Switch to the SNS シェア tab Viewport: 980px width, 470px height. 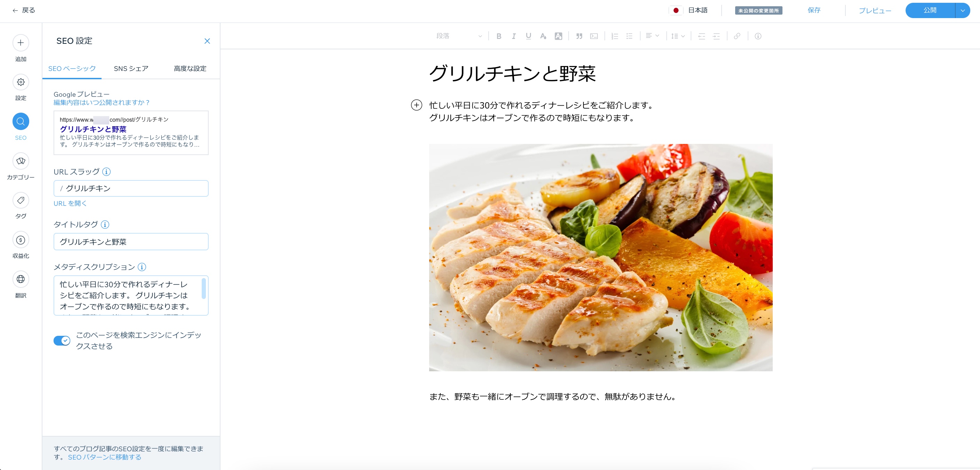pyautogui.click(x=131, y=68)
